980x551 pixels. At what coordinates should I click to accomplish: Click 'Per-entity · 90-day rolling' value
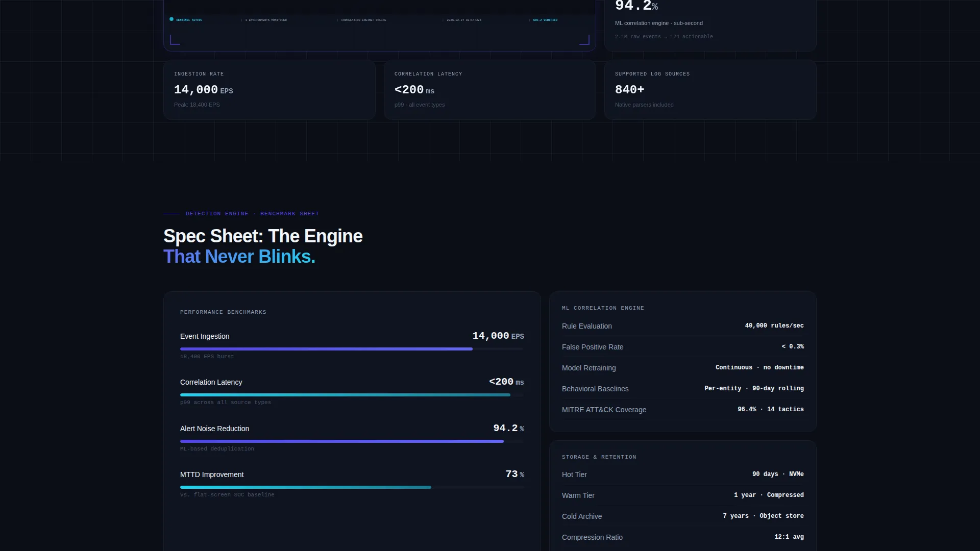(x=754, y=388)
